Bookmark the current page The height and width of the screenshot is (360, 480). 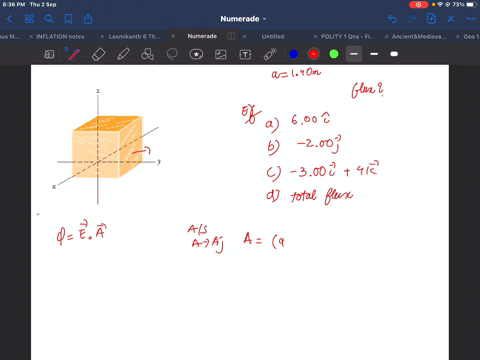68,19
